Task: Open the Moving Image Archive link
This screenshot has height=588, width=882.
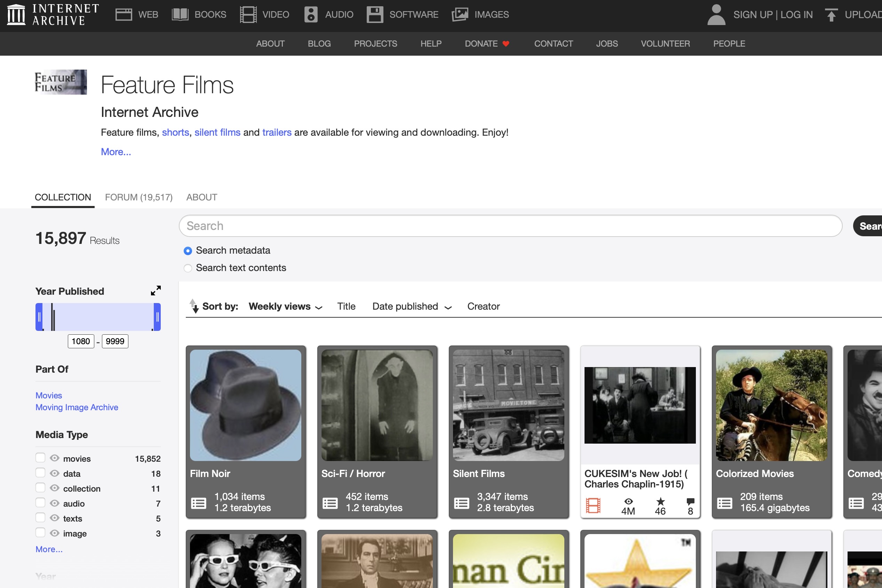Action: click(77, 407)
